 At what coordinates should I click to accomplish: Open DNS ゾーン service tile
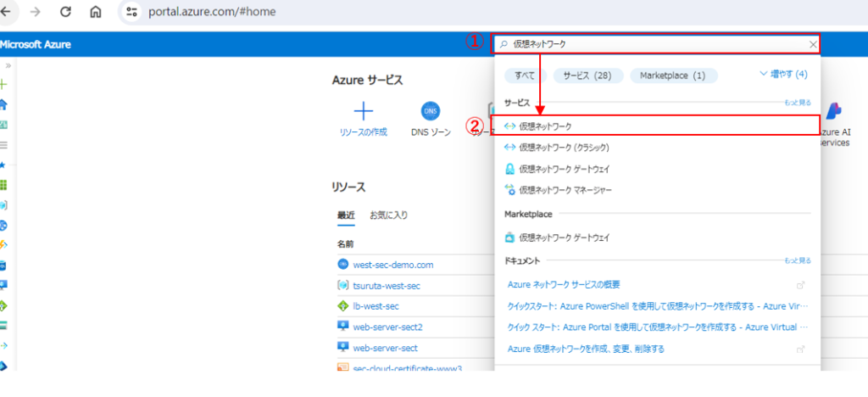pyautogui.click(x=431, y=120)
